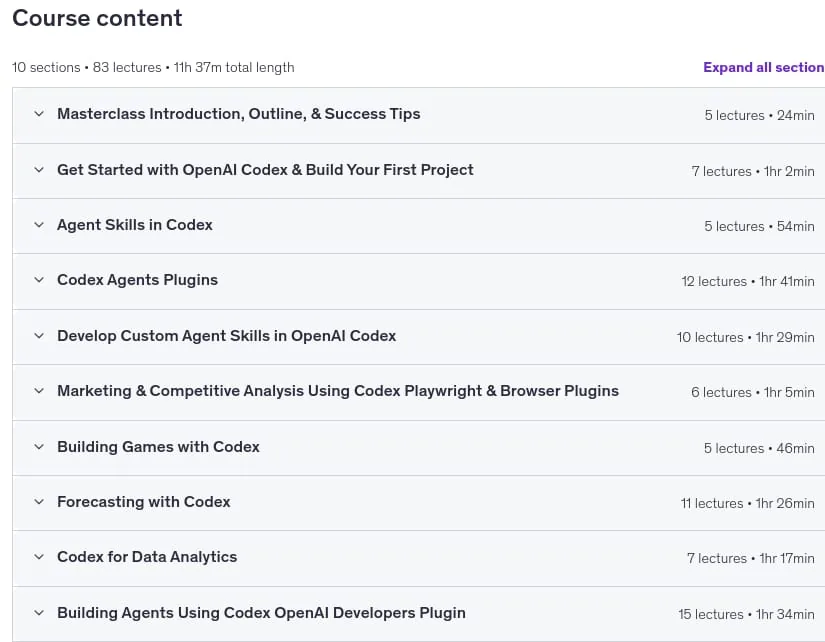
Task: Select Building Agents Using Codex OpenAI Developers Plugin title
Action: click(x=261, y=613)
